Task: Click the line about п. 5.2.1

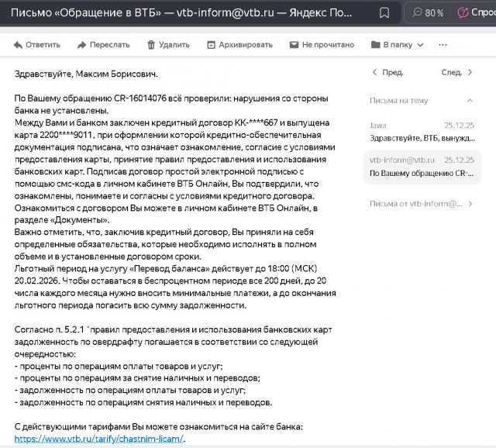Action: [174, 329]
